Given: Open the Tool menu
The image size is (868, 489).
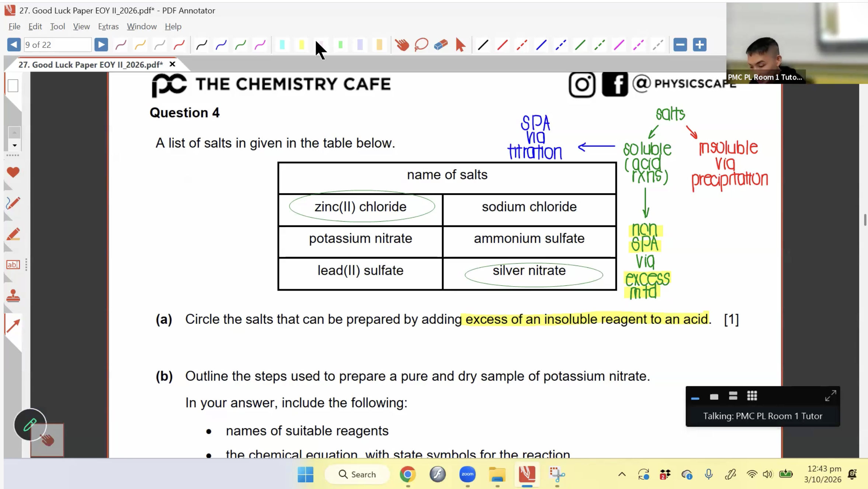Looking at the screenshot, I should point(58,26).
